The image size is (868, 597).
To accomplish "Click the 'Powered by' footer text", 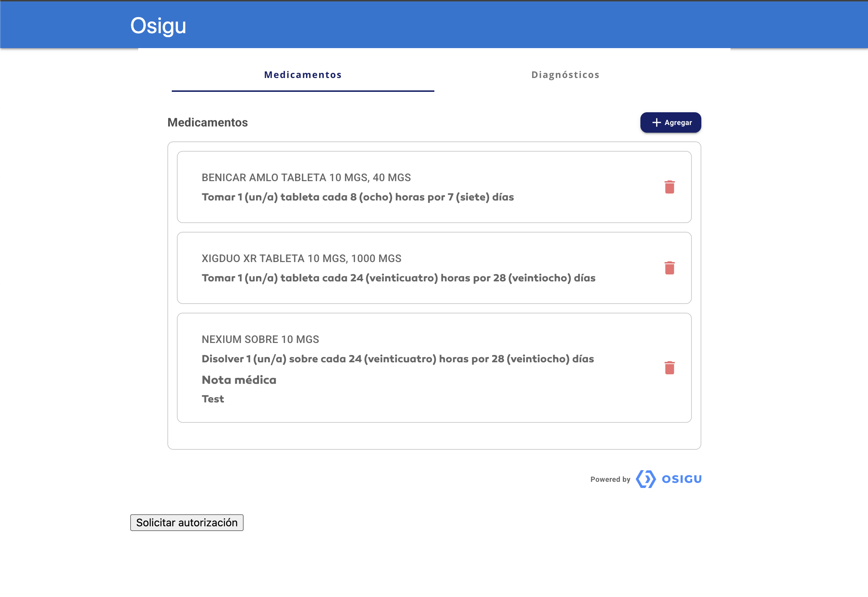I will [610, 480].
